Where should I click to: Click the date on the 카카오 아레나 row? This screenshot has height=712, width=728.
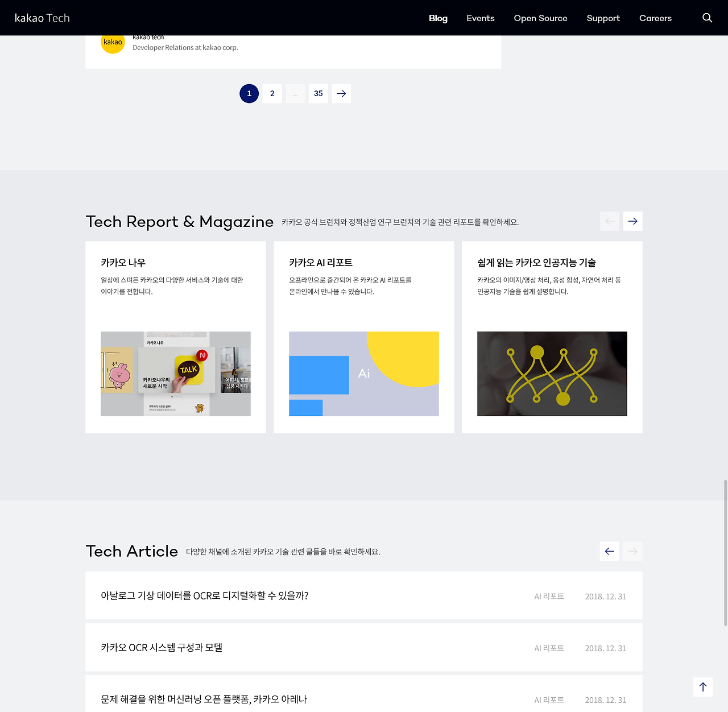606,700
